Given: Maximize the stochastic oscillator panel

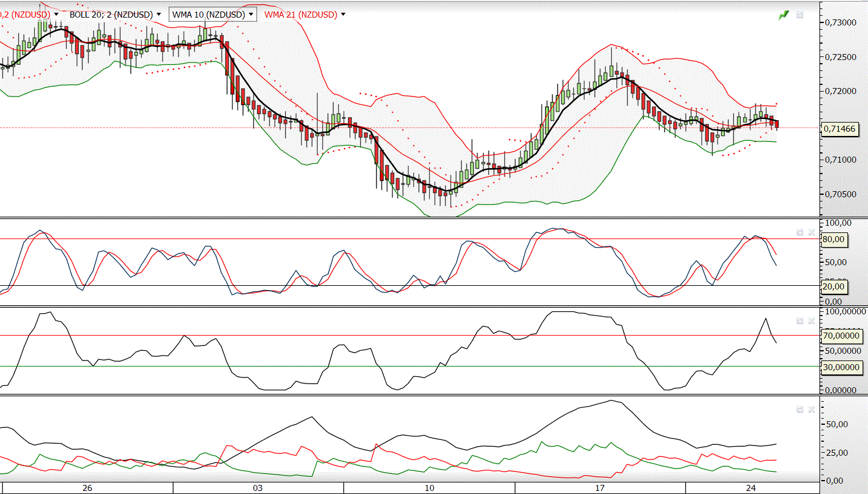Looking at the screenshot, I should point(799,232).
